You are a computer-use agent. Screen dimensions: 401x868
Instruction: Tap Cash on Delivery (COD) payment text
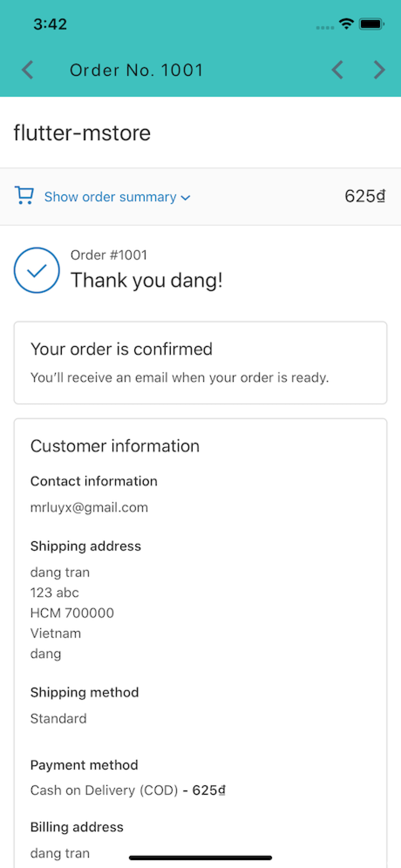pyautogui.click(x=104, y=790)
